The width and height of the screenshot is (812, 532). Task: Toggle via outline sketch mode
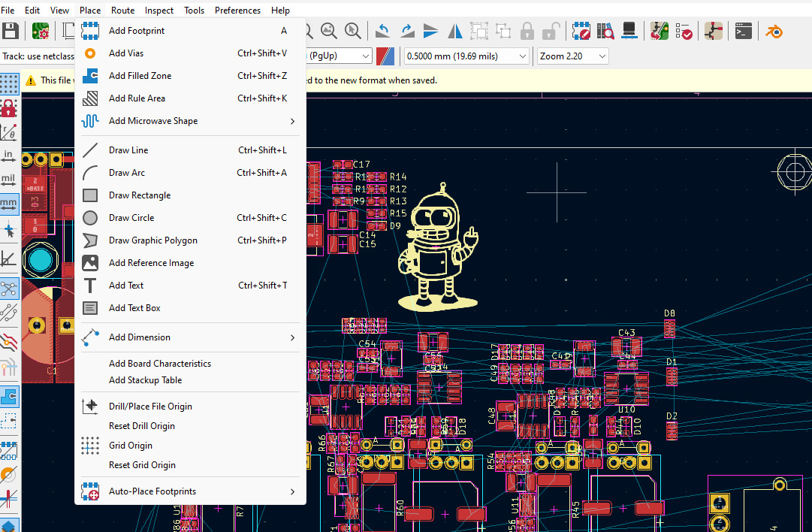coord(9,474)
